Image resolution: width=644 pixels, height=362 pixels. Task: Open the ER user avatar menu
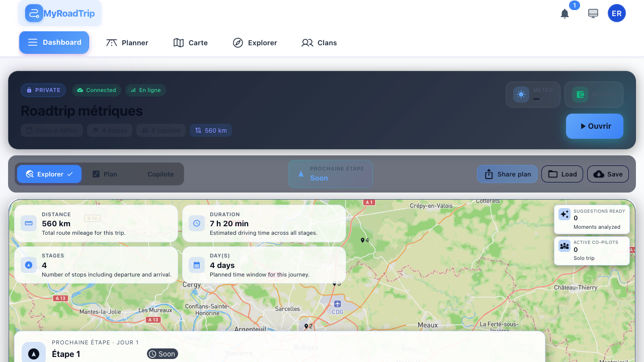pos(616,14)
